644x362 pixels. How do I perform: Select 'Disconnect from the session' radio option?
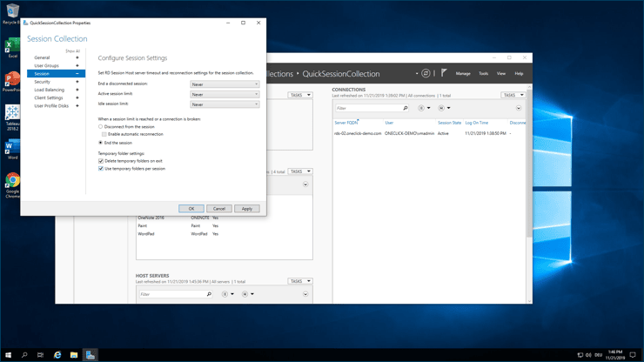click(101, 127)
